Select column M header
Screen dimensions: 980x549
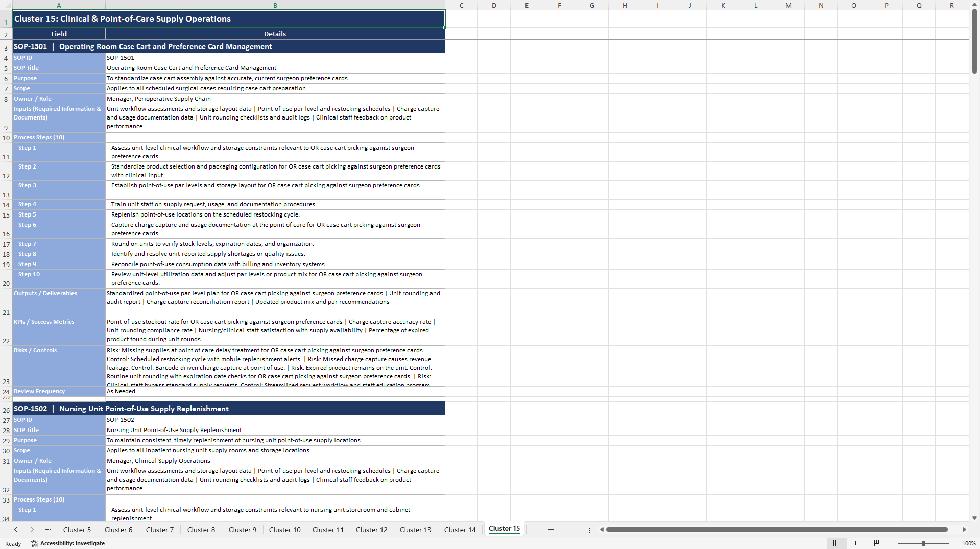click(788, 5)
